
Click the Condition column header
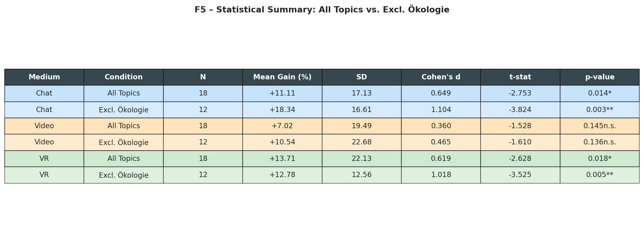[x=124, y=77]
